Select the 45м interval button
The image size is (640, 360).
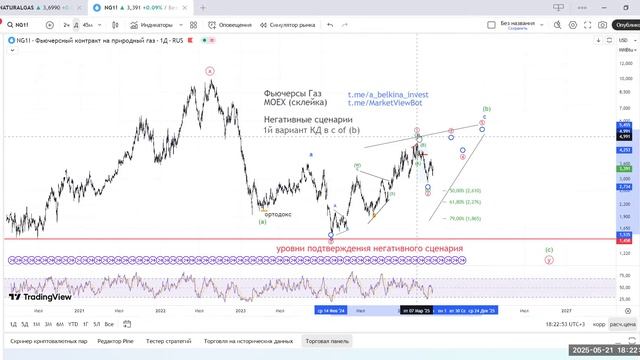pos(87,25)
